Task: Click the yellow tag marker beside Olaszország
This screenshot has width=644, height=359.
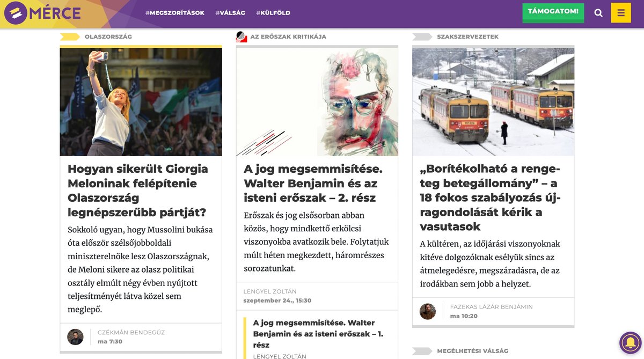Action: click(x=70, y=36)
